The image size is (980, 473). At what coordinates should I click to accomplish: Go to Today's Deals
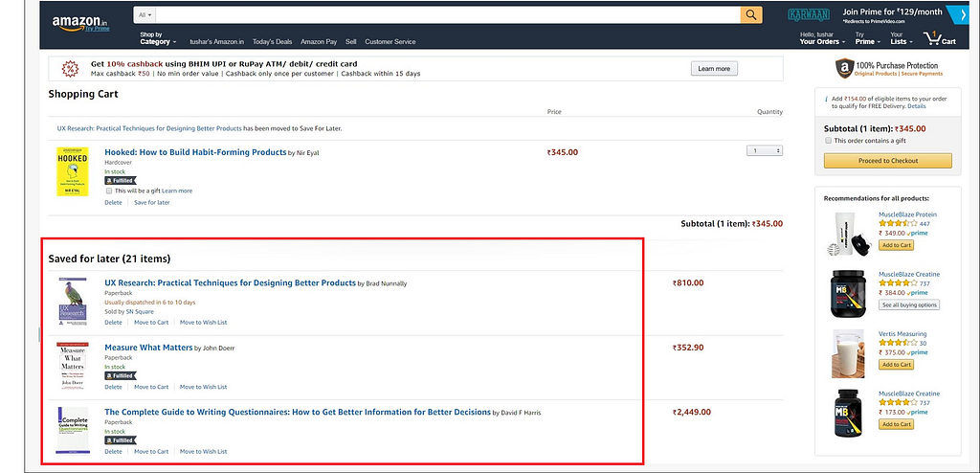pyautogui.click(x=273, y=42)
